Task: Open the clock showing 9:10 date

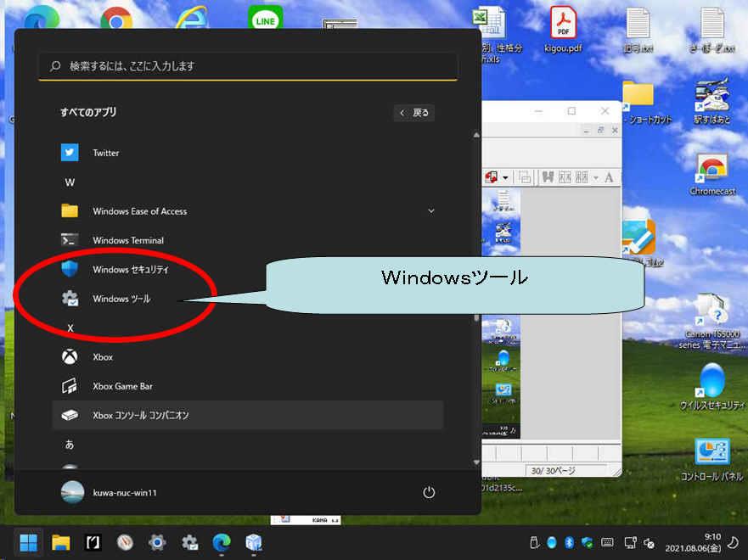Action: pos(693,542)
